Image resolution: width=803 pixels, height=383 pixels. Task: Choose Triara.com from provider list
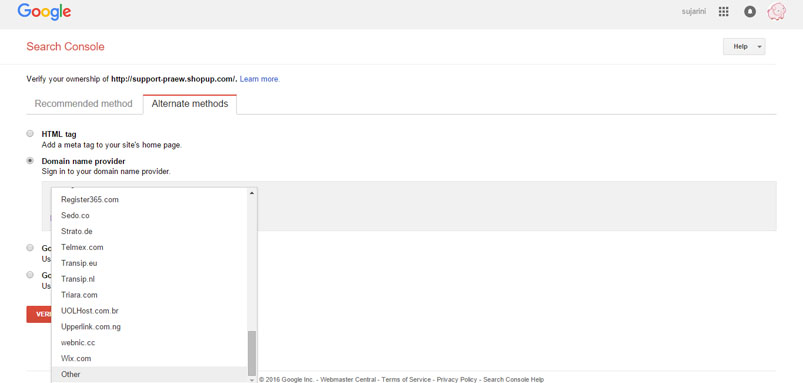tap(150, 295)
